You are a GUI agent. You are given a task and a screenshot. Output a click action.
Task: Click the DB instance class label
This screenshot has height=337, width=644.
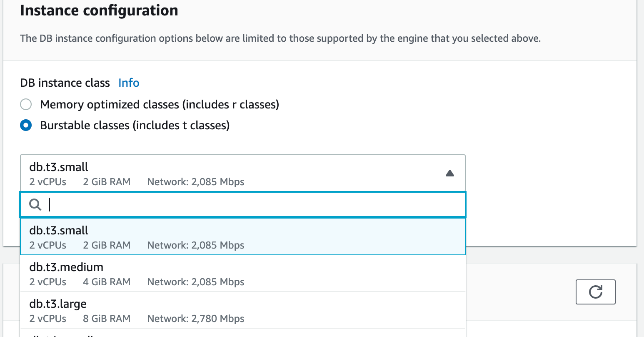[x=65, y=83]
